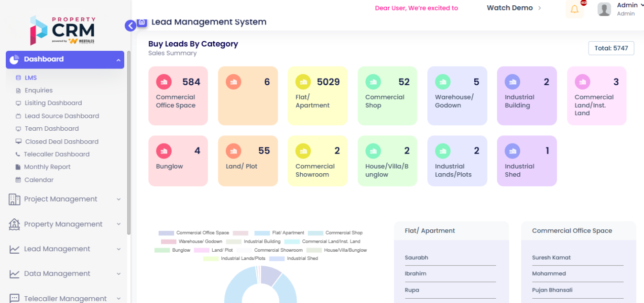Go to Telecaller Dashboard
Screen dimensions: 644x303
point(56,154)
